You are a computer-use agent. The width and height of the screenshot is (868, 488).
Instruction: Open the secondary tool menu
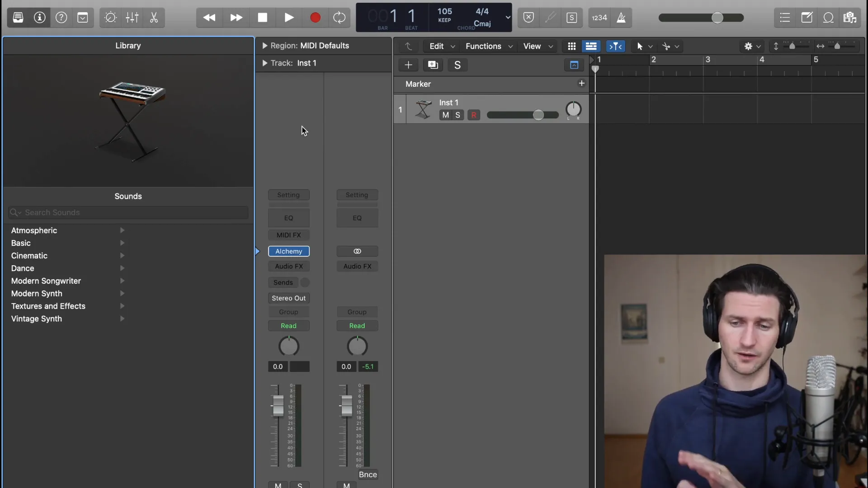click(x=671, y=46)
